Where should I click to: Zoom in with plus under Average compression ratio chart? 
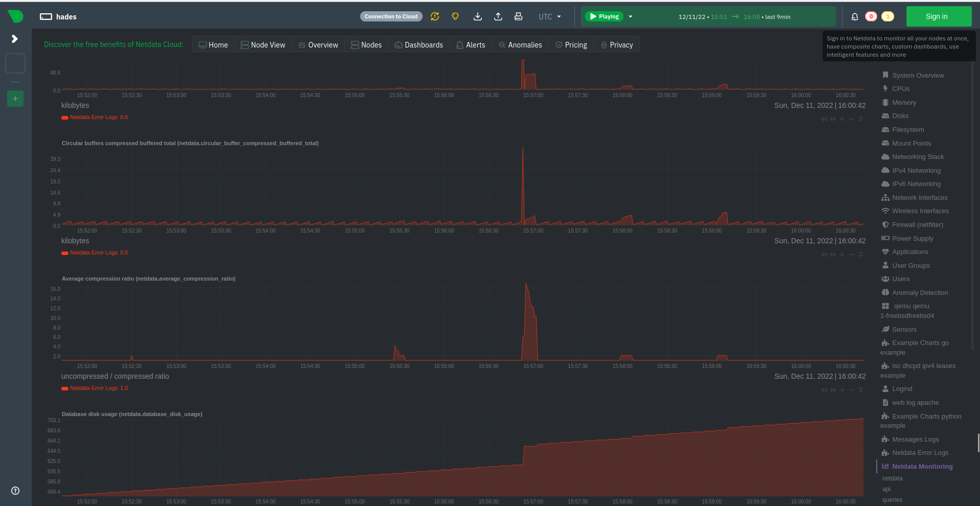[x=842, y=390]
